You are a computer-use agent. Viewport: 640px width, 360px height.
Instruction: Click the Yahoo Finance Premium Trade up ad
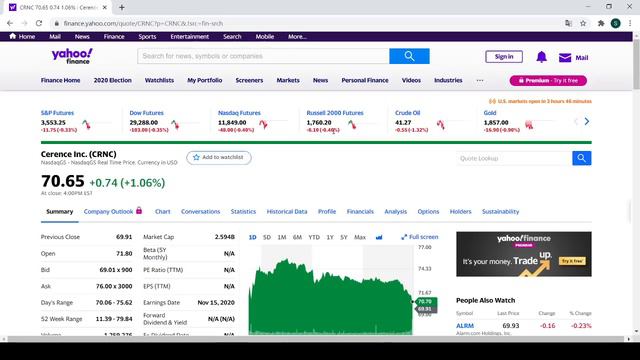524,254
